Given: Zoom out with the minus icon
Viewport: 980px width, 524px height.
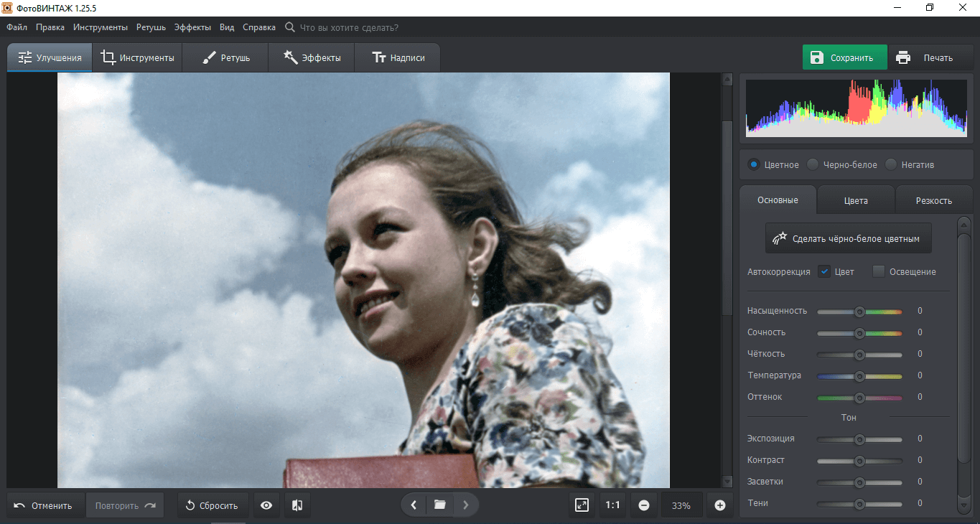Looking at the screenshot, I should (x=644, y=505).
